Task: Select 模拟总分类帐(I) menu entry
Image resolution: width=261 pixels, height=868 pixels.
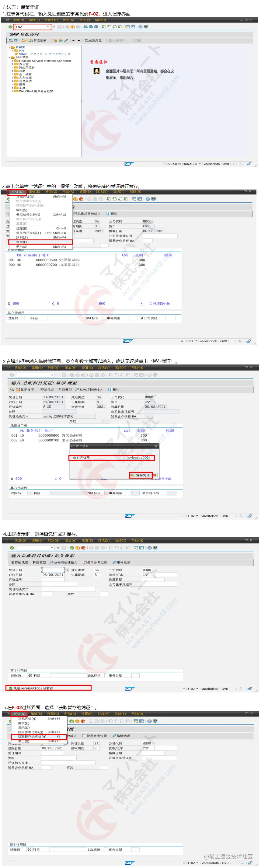Action: click(x=41, y=214)
